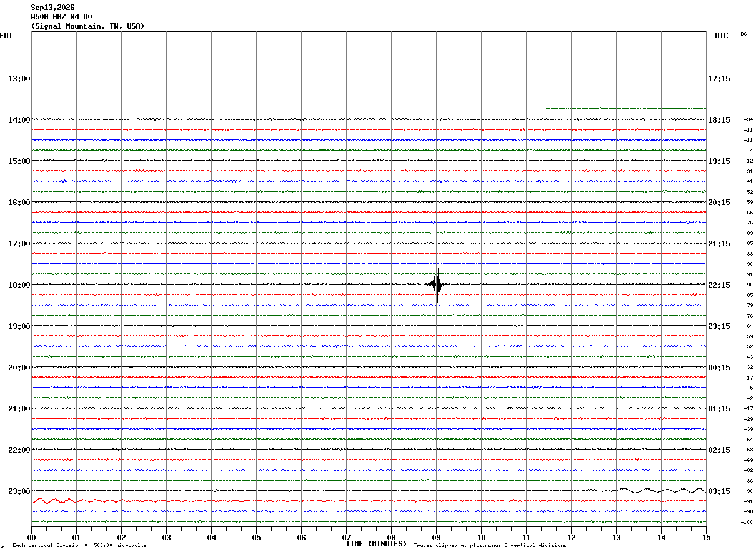Click the 15 minute axis tick label

pos(706,537)
